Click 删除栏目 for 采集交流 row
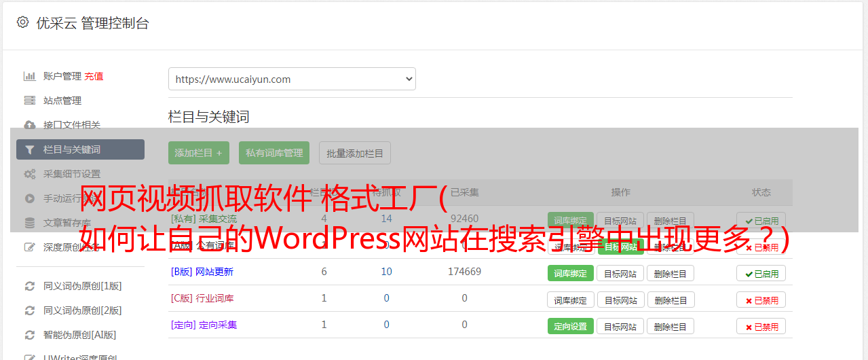Screen dimensions: 868x360 click(x=671, y=220)
